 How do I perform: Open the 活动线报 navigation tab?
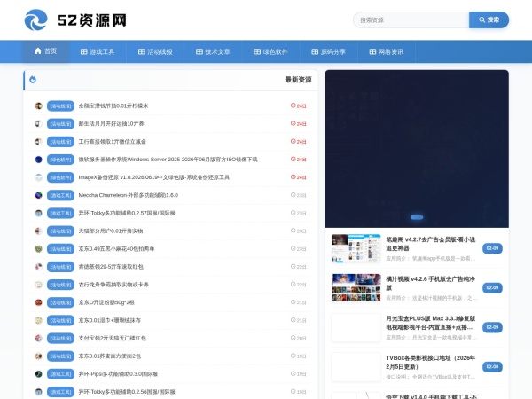155,51
